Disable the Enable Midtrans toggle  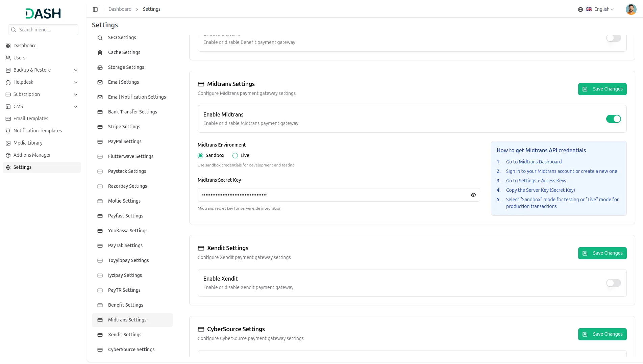point(613,119)
